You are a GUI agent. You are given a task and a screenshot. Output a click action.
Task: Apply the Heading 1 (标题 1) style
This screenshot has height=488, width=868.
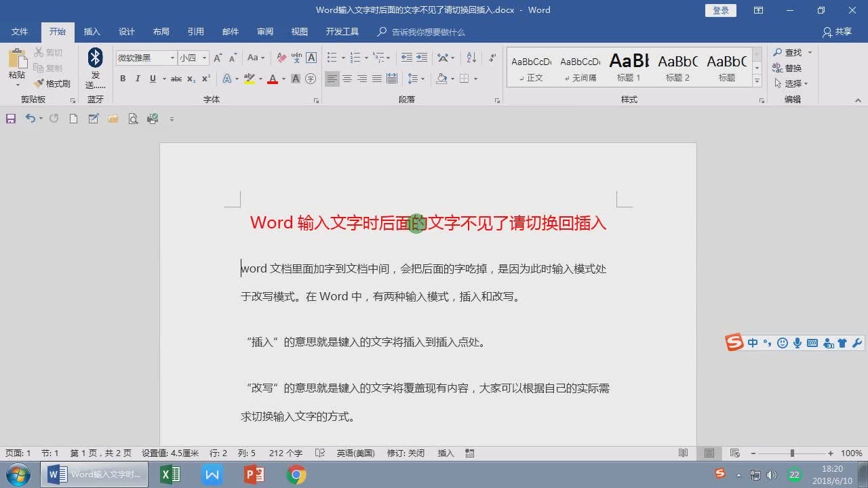point(629,67)
